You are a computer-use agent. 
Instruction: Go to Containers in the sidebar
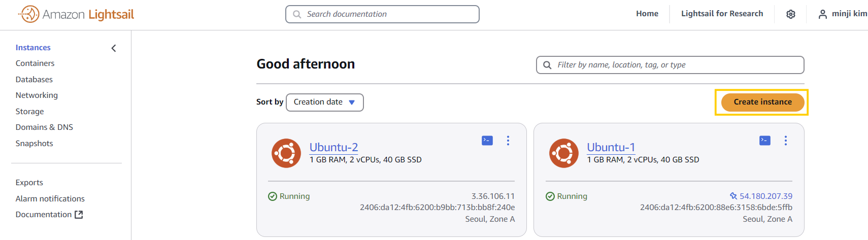tap(35, 63)
